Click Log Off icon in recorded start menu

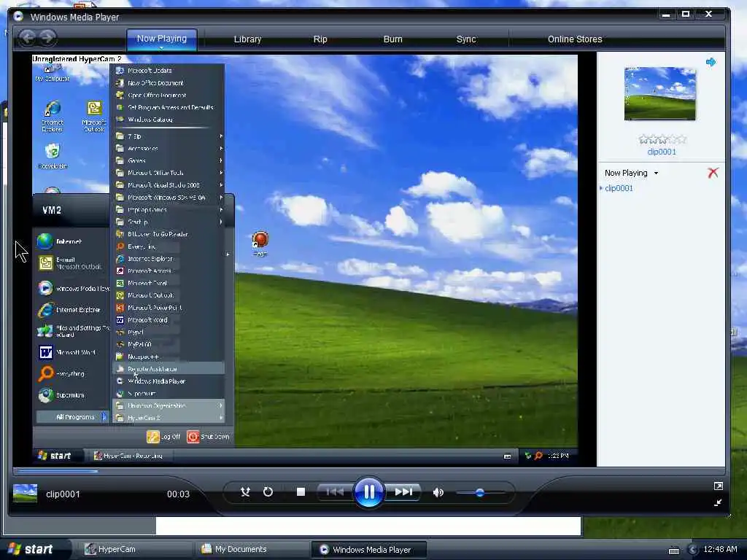[x=153, y=437]
